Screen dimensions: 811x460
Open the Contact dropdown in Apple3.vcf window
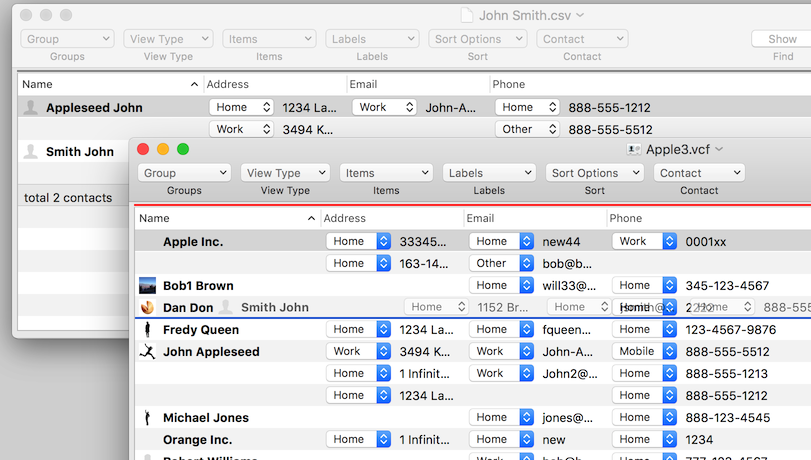coord(699,173)
